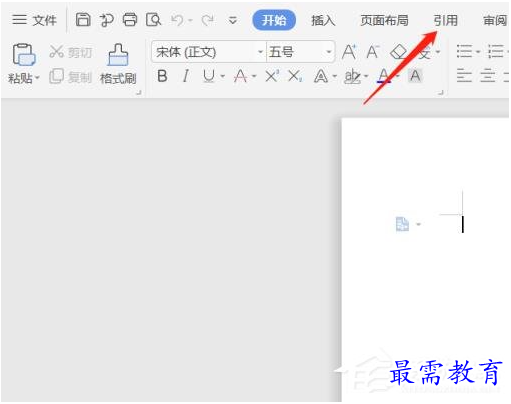Decrease font size with A- icon
Screen dimensions: 511x404
tap(372, 52)
